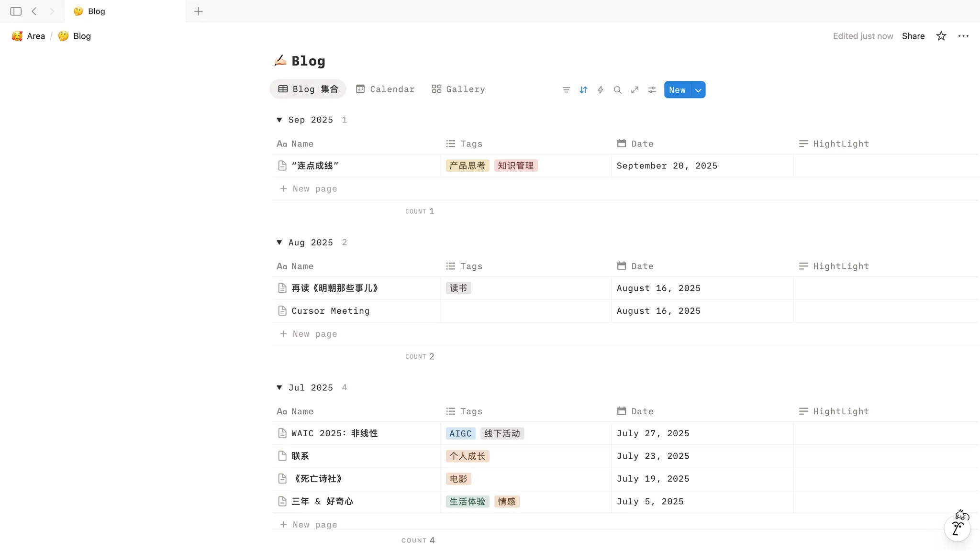Click the 知识管理 red tag
This screenshot has width=980, height=551.
click(516, 165)
